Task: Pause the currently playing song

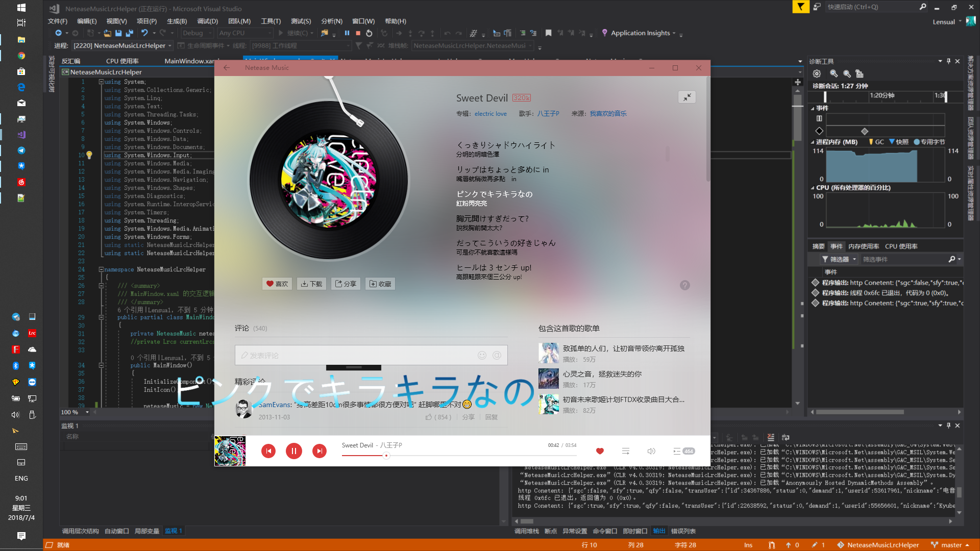Action: [293, 451]
